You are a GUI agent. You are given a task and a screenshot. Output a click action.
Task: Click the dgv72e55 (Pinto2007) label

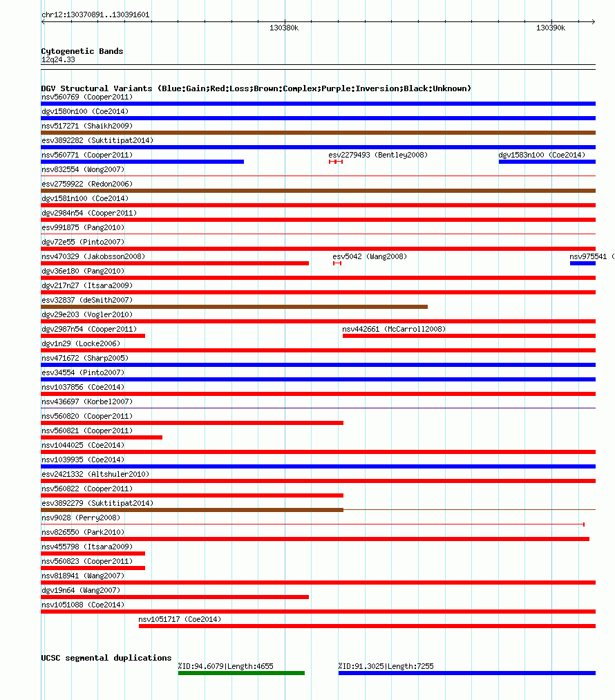tap(83, 242)
